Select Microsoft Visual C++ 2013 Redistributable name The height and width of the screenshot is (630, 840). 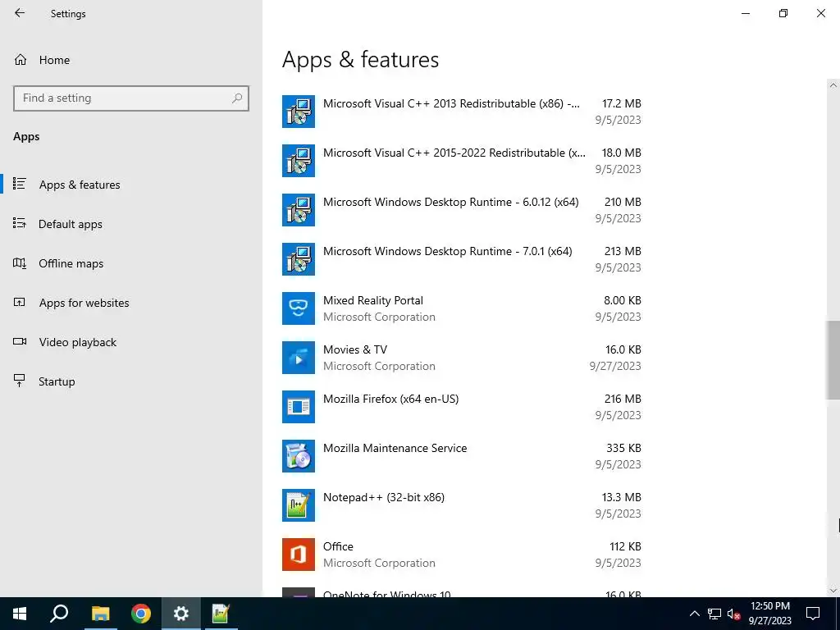tap(451, 103)
